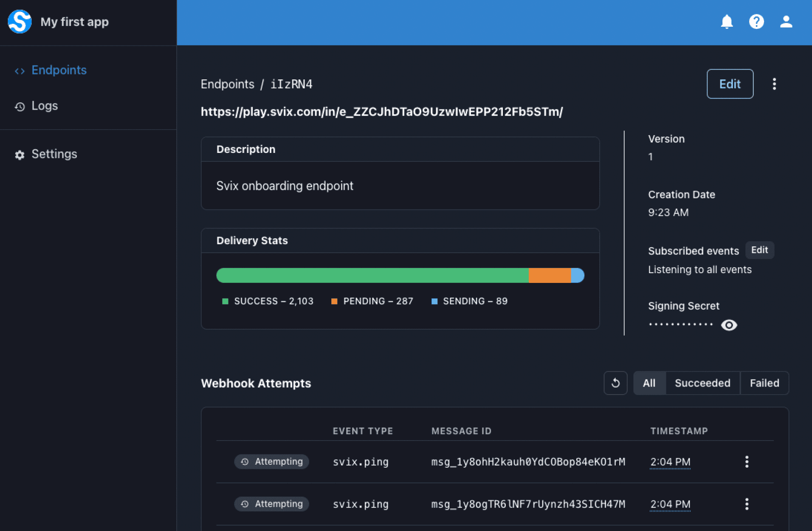This screenshot has height=531, width=812.
Task: Click the Attempting status badge on first row
Action: pos(271,462)
